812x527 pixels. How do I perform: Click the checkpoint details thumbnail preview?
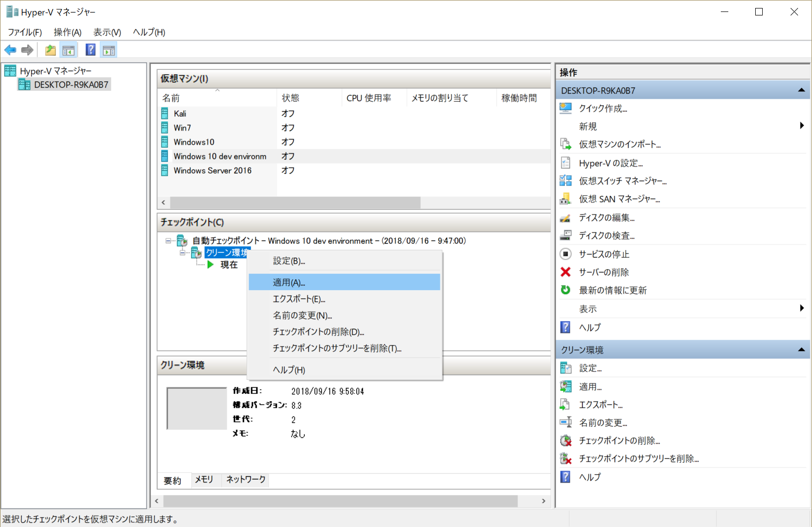[x=197, y=408]
